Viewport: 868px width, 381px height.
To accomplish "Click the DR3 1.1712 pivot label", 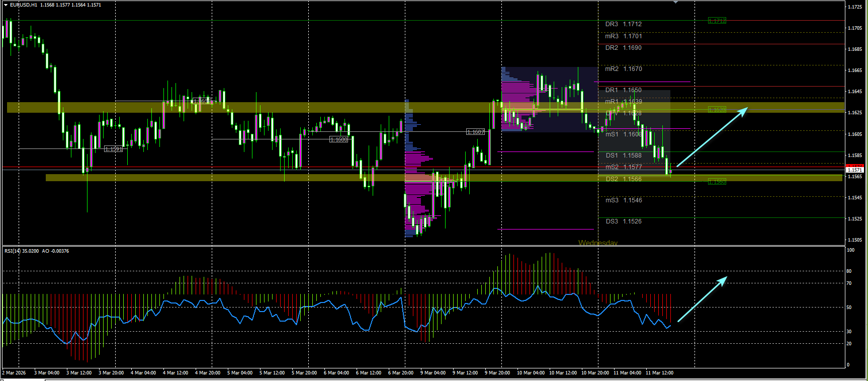I will click(624, 24).
